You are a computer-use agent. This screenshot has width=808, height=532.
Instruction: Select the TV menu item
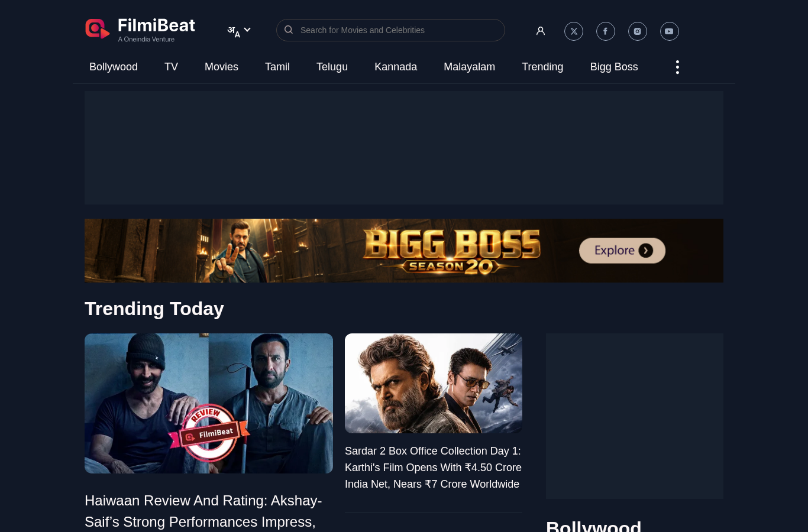pos(171,67)
